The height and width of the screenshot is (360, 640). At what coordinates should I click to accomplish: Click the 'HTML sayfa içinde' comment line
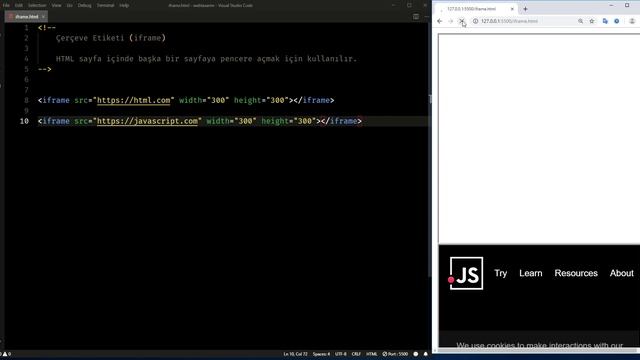click(206, 59)
